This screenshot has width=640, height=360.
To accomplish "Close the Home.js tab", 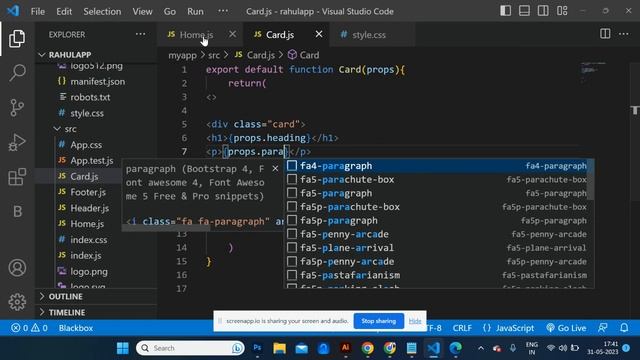I will coord(232,34).
